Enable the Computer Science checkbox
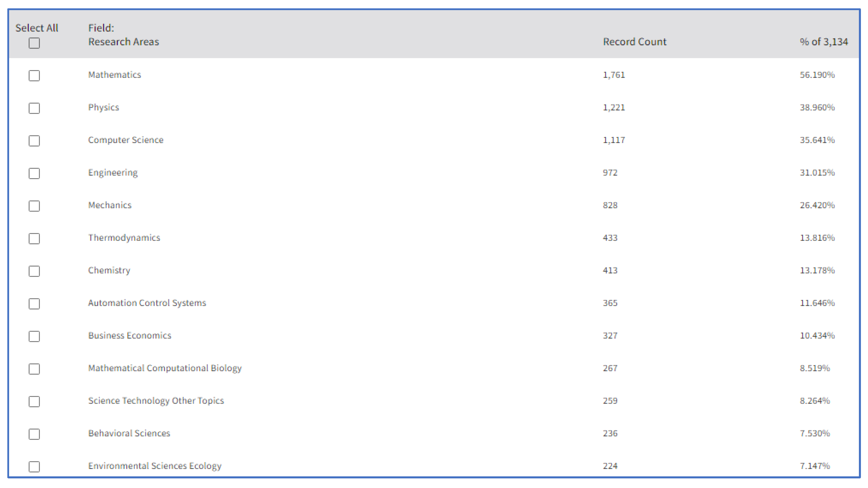Screen dimensions: 868x488 [x=34, y=141]
